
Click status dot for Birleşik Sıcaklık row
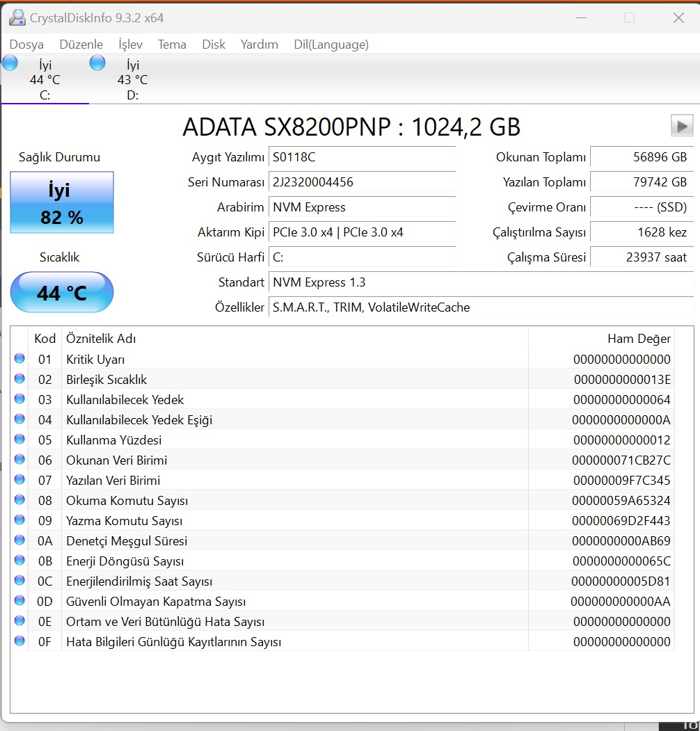(19, 378)
